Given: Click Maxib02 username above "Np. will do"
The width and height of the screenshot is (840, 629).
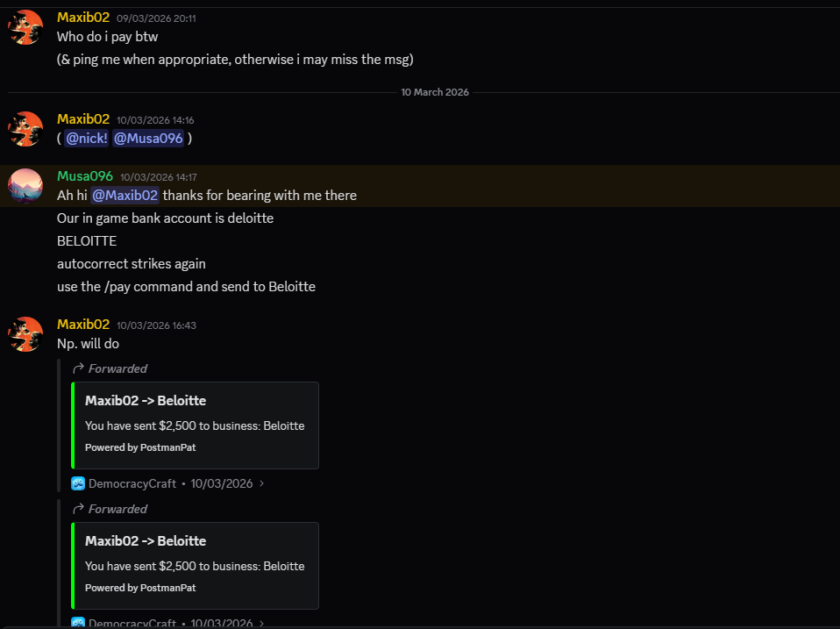Looking at the screenshot, I should [83, 325].
